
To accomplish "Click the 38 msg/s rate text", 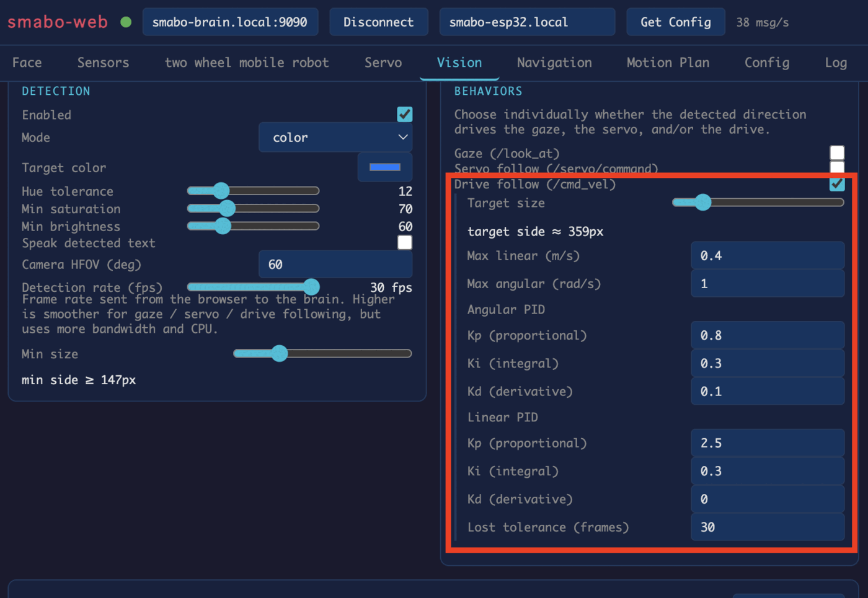I will pos(763,22).
